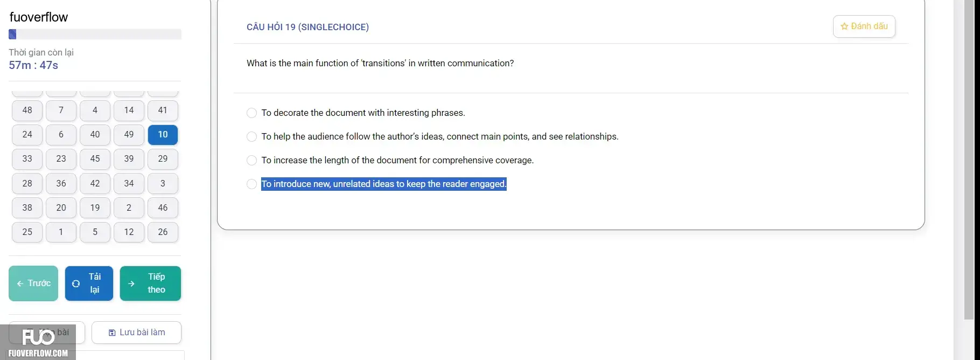Click the left arrow icon in Trước
Screen dimensions: 980x360
[x=20, y=283]
